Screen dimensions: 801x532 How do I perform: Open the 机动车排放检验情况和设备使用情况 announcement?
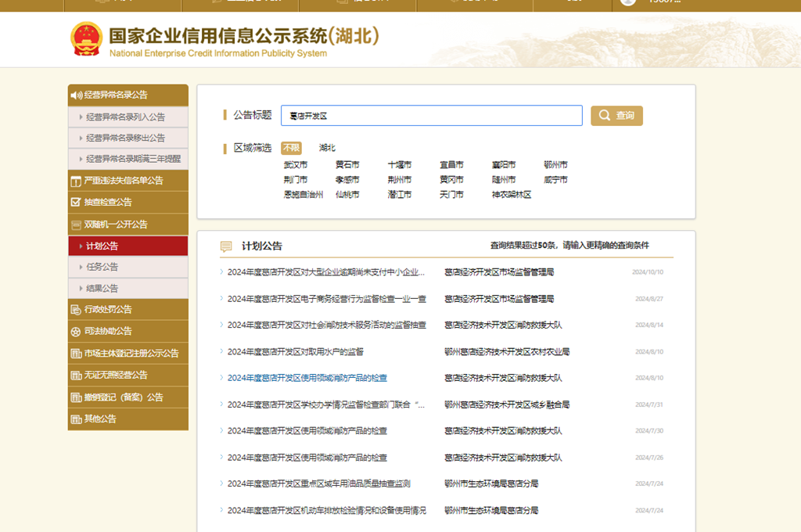[327, 510]
